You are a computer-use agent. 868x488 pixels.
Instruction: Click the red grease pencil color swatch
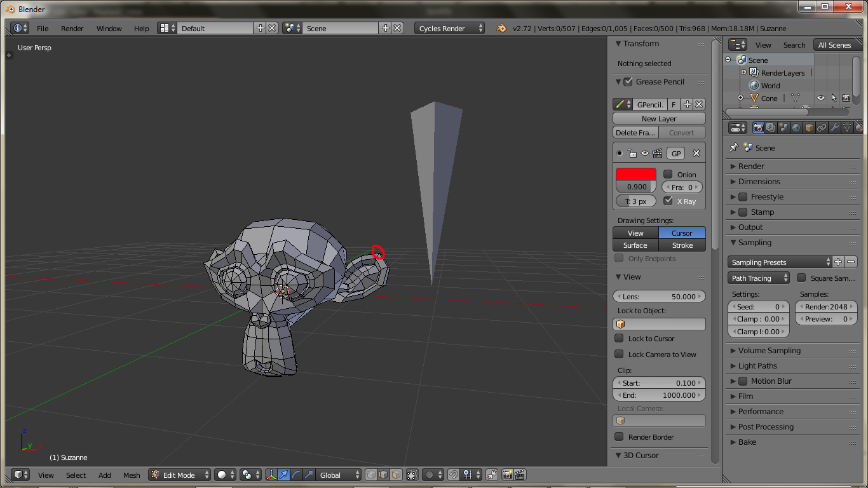[636, 174]
